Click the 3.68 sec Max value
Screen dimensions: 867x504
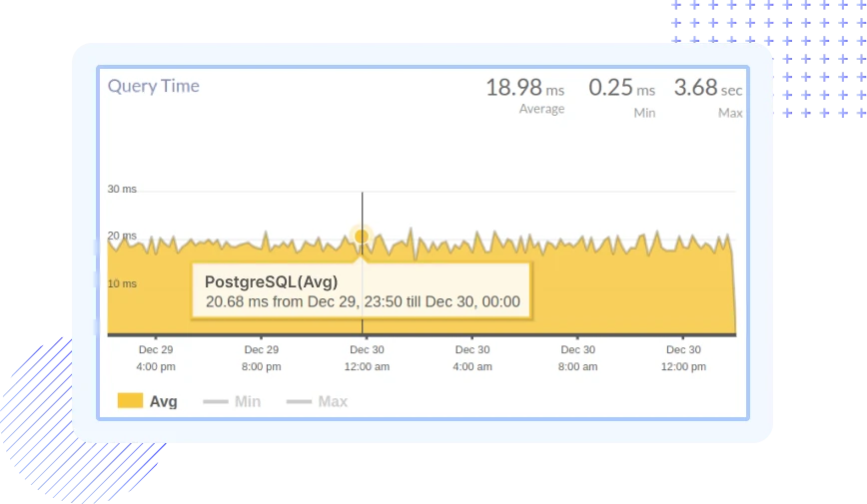coord(708,88)
